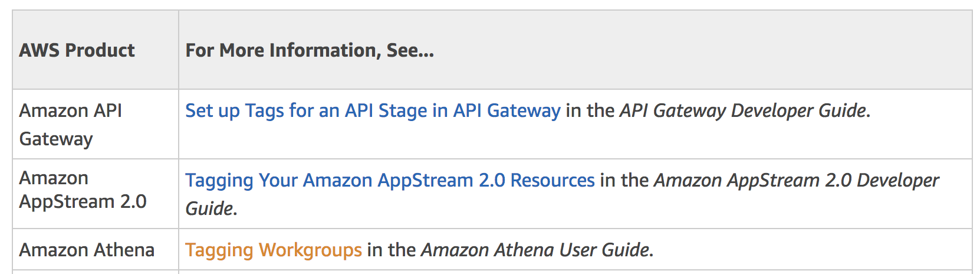Click the For More Information column header
The image size is (980, 274).
click(309, 50)
